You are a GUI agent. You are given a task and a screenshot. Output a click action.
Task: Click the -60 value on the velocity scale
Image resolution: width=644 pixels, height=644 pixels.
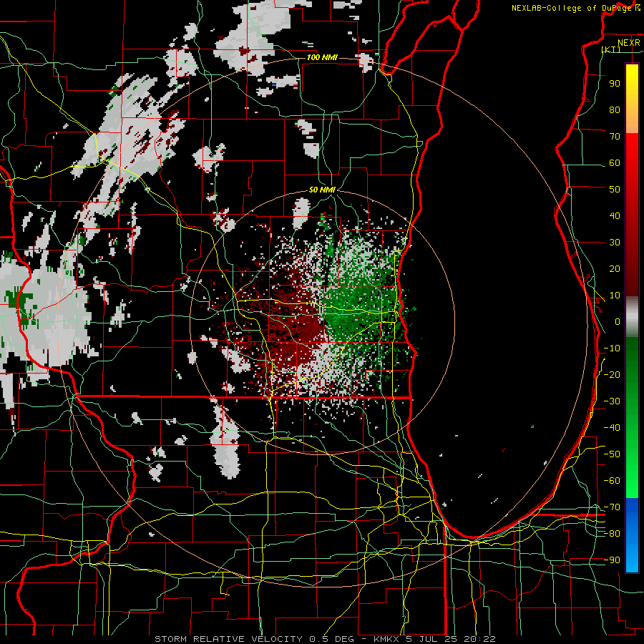coord(612,481)
